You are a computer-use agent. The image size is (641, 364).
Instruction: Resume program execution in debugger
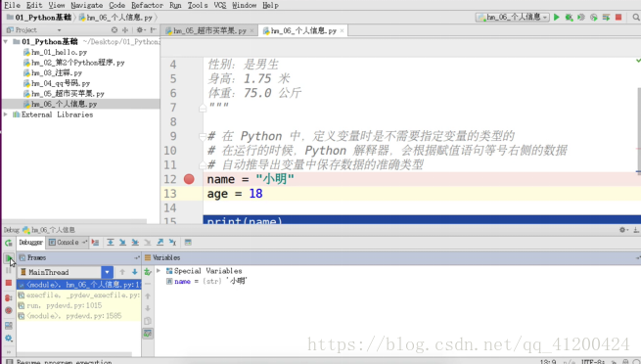[x=9, y=257]
